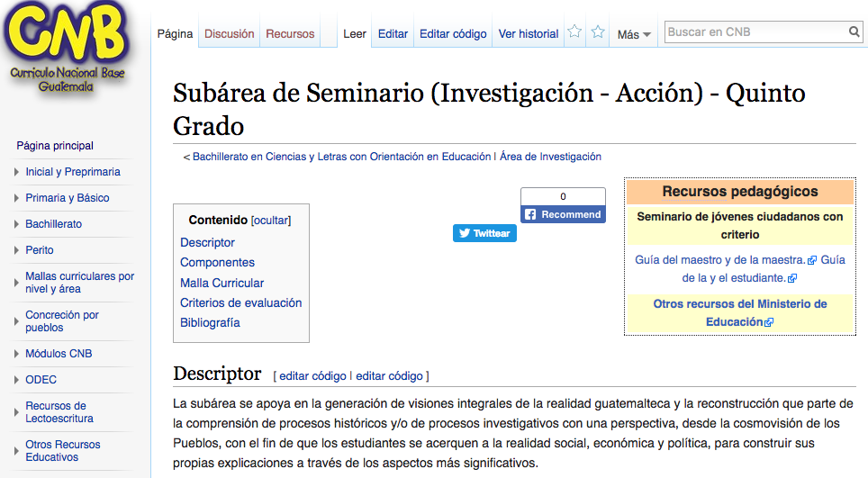
Task: Click the second star icon beside Más
Action: (598, 32)
